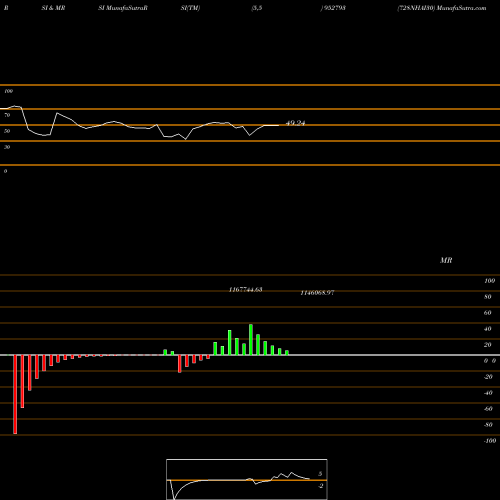The width and height of the screenshot is (500, 500).
Task: Click the RSI axis label 30
Action: [7, 147]
